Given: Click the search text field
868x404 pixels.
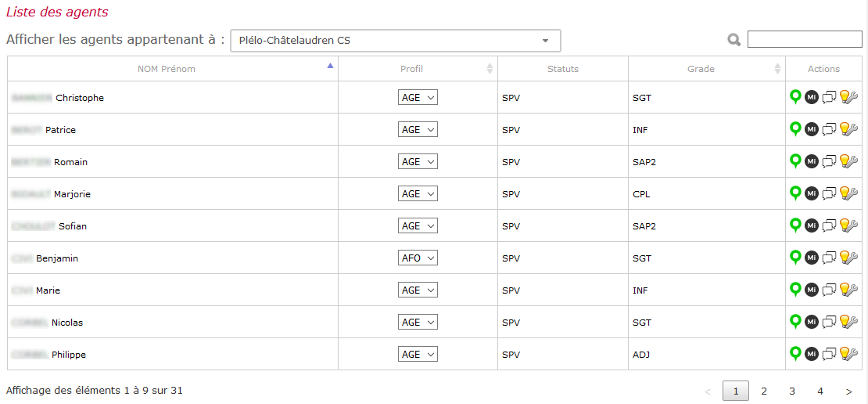Looking at the screenshot, I should coord(805,39).
